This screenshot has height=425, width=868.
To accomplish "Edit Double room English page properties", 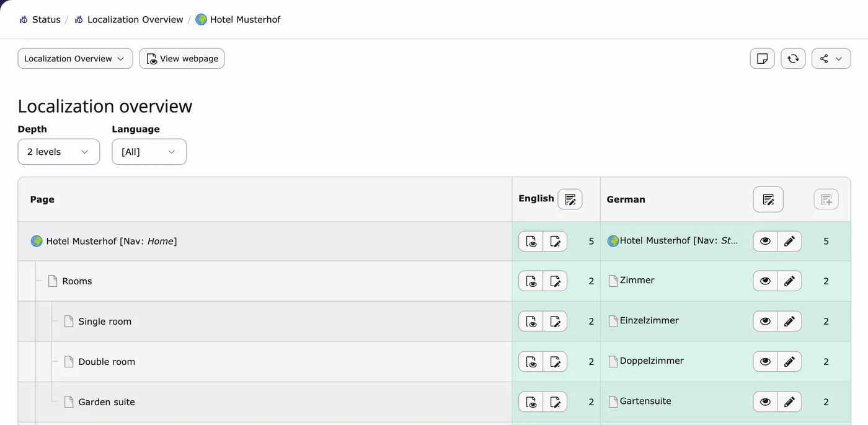I will [x=555, y=362].
